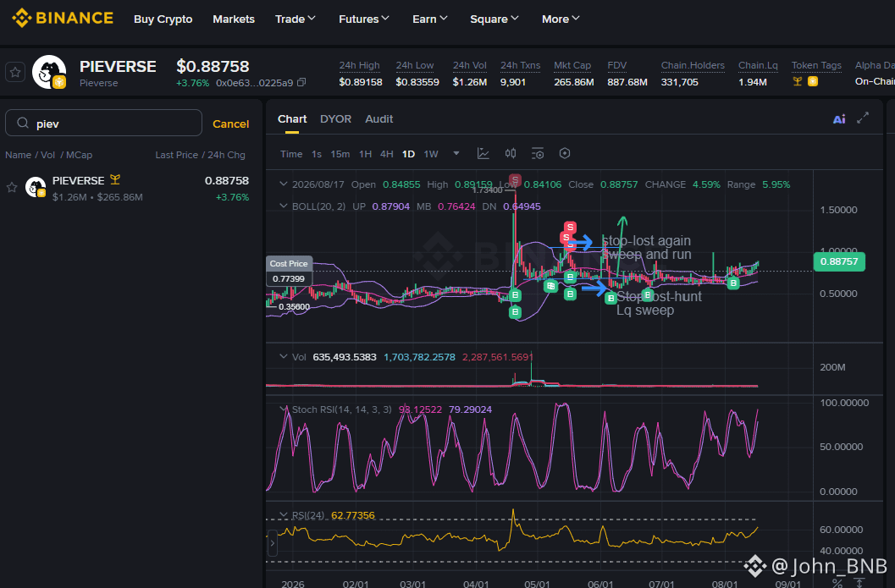Expand the Earn menu
The width and height of the screenshot is (895, 588).
point(430,19)
